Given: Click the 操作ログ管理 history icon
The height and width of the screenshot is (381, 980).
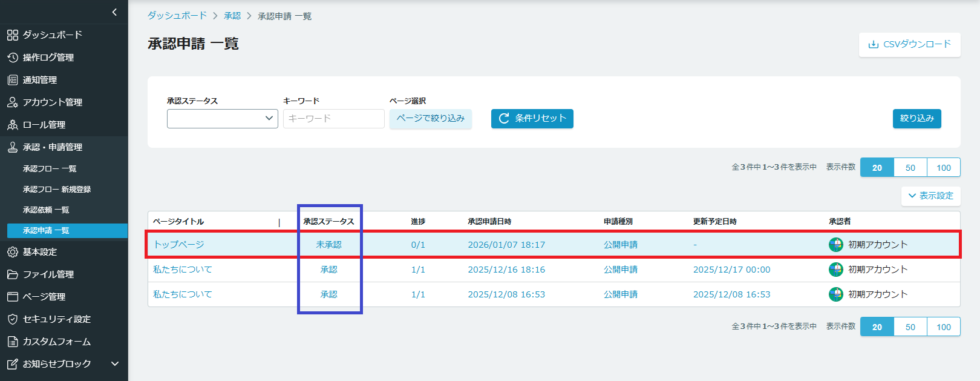Looking at the screenshot, I should click(x=13, y=58).
